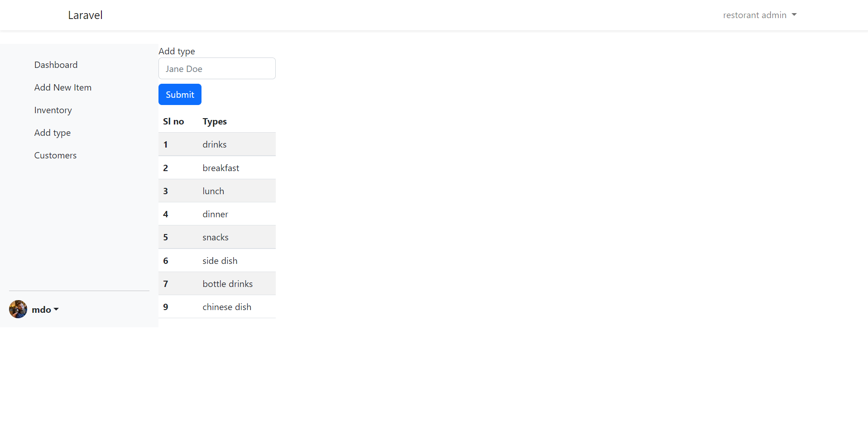Navigate to Inventory in sidebar
Image resolution: width=868 pixels, height=435 pixels.
tap(53, 110)
